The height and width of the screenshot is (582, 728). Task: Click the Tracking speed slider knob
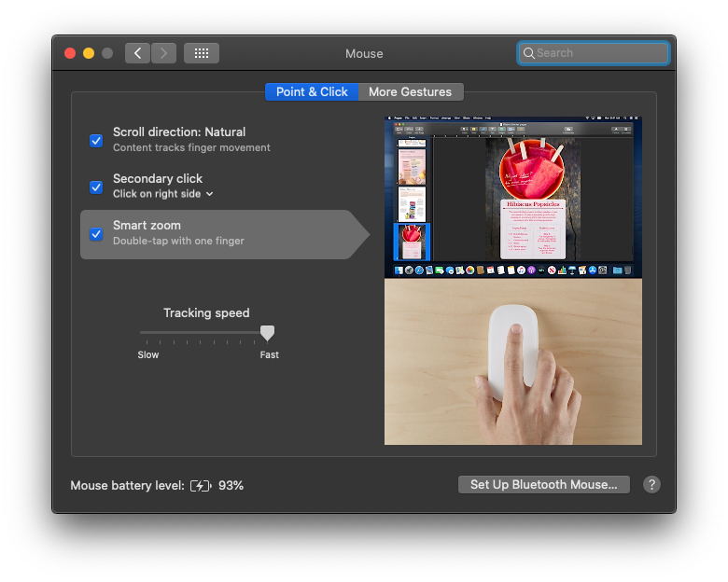[268, 333]
